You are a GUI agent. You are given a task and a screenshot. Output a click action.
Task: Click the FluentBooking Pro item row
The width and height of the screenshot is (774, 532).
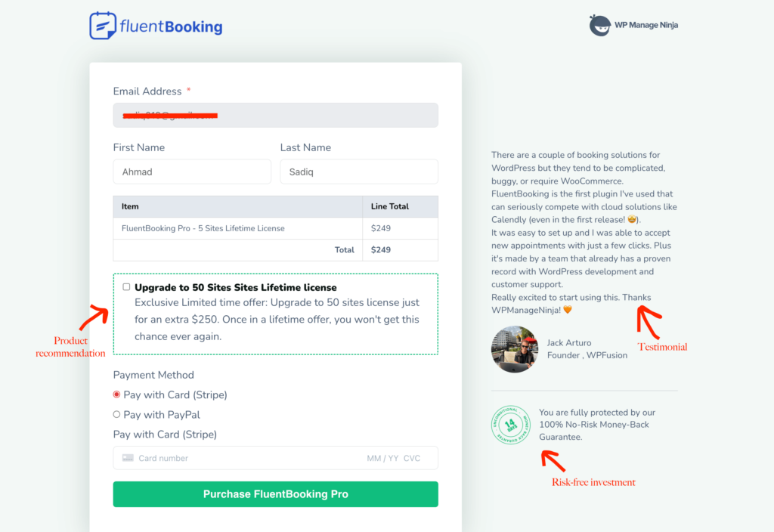point(203,228)
